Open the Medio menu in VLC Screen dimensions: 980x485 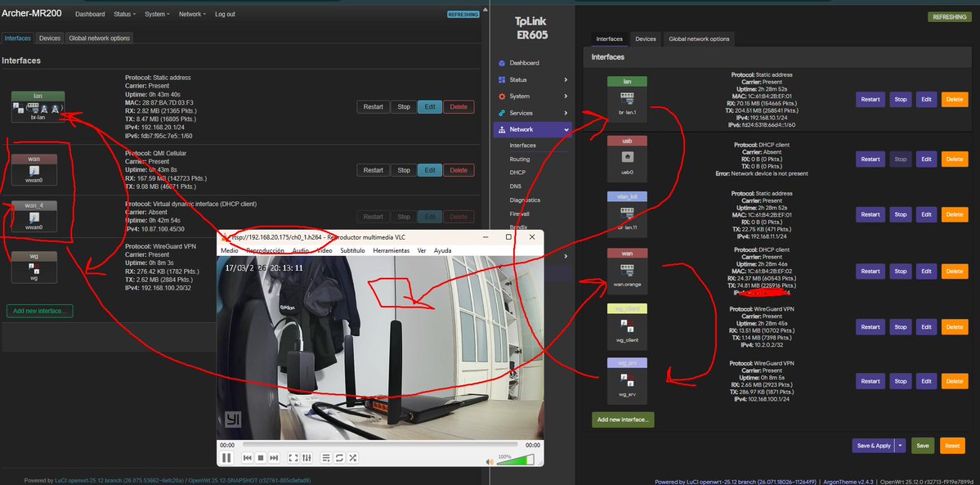[230, 250]
